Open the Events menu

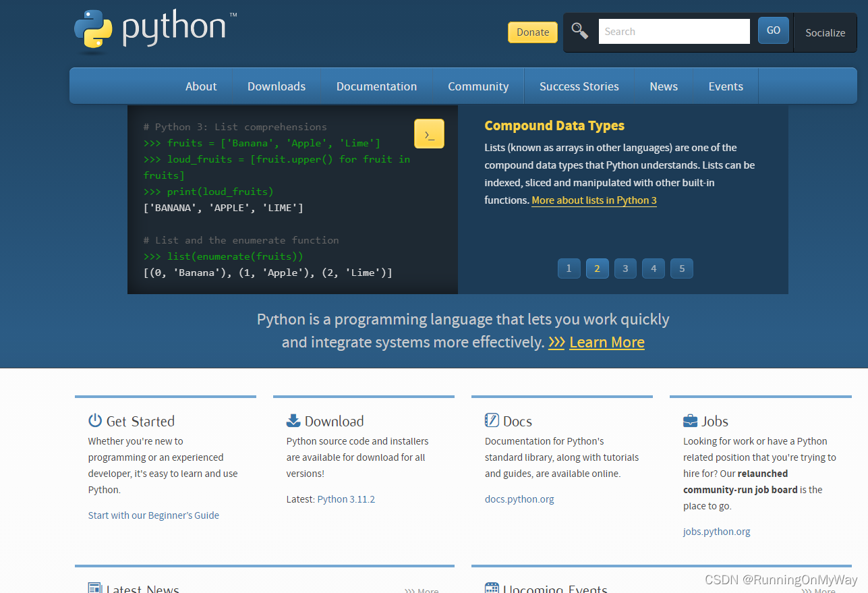click(x=726, y=86)
